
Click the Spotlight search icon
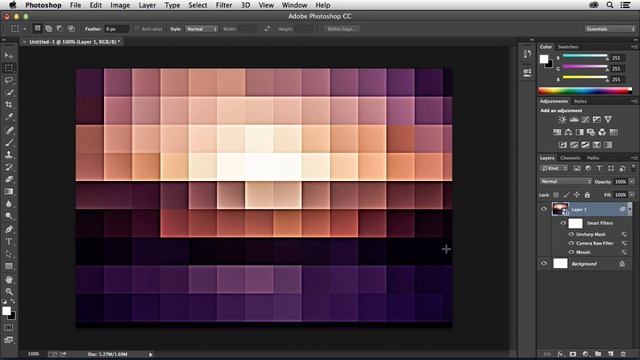609,5
